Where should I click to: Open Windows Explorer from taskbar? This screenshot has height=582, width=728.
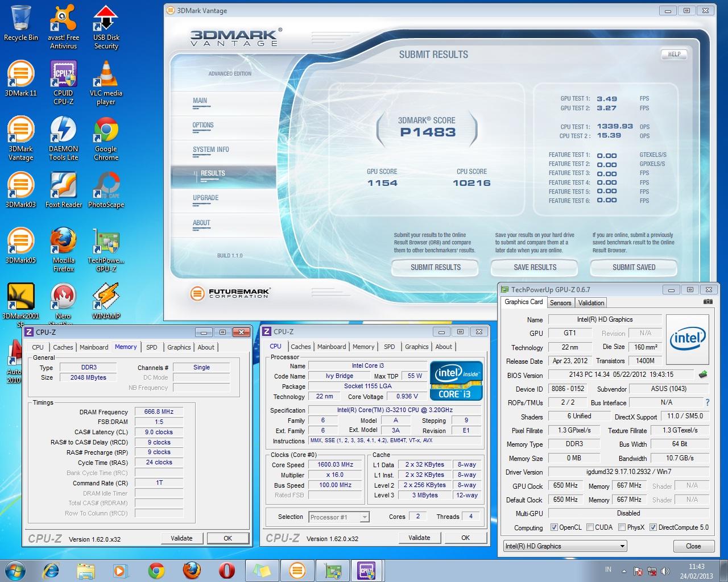click(86, 571)
